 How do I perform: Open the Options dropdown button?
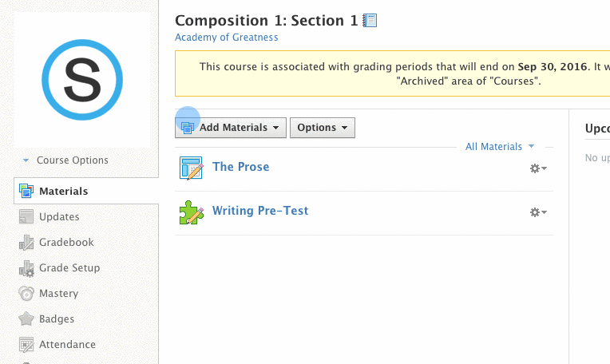pyautogui.click(x=323, y=128)
